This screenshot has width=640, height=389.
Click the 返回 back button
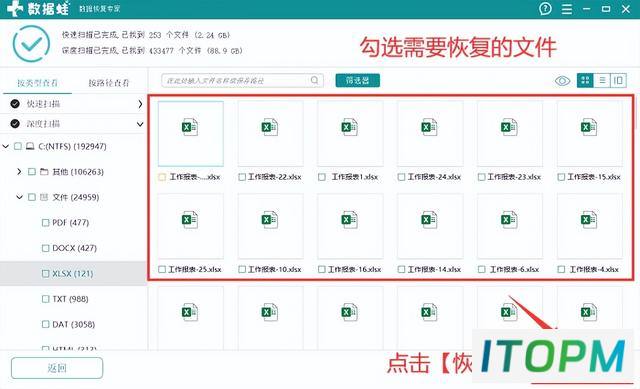point(57,368)
